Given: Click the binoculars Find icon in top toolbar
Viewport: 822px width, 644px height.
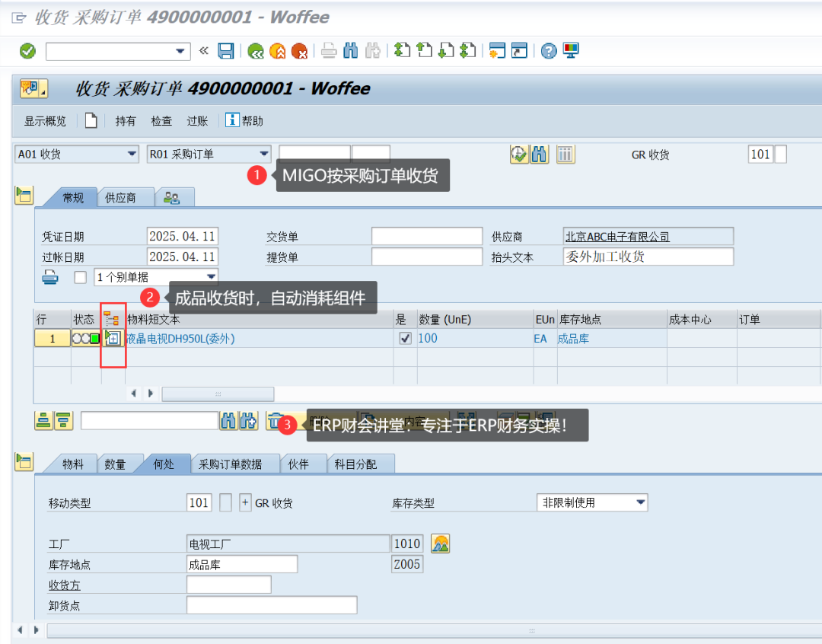Looking at the screenshot, I should (x=350, y=51).
